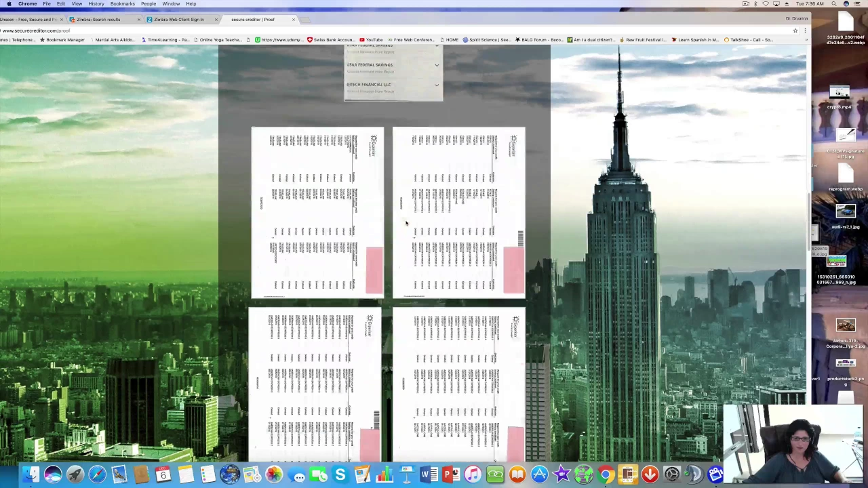Open Chrome application menu
This screenshot has width=868, height=488.
tap(27, 3)
